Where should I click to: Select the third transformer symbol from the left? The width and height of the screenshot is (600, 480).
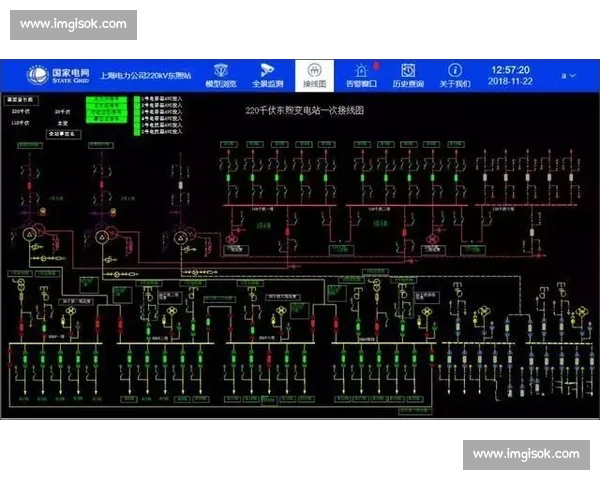tap(183, 237)
